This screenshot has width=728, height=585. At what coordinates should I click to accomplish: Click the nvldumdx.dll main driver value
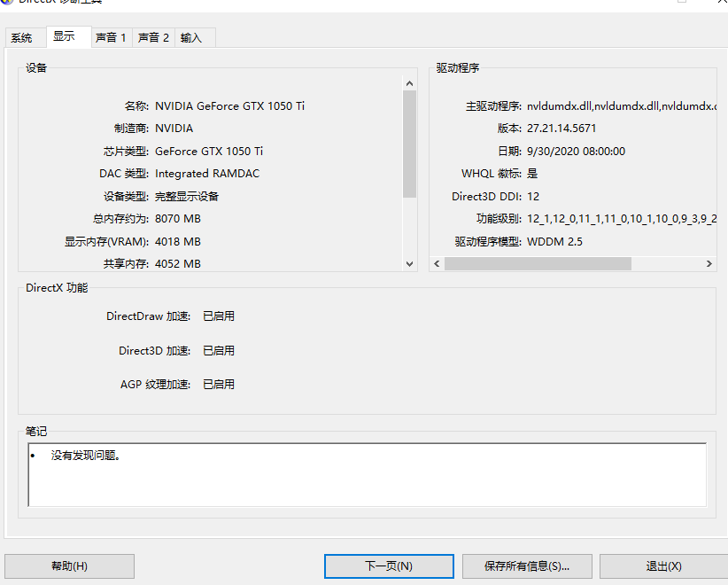(622, 106)
